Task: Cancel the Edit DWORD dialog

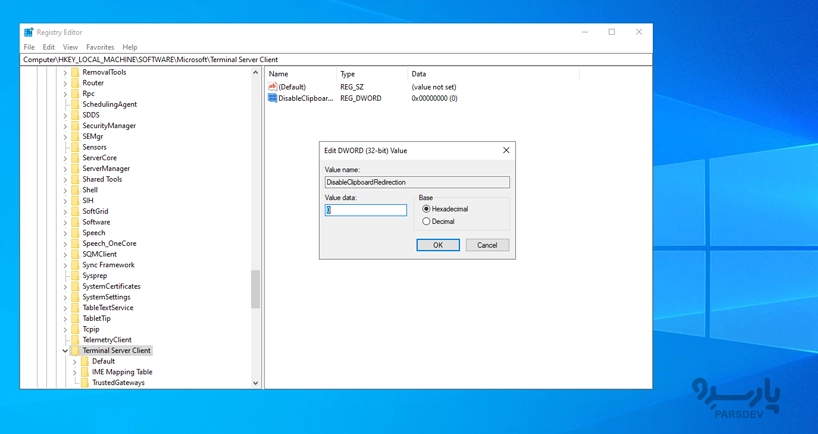Action: tap(487, 245)
